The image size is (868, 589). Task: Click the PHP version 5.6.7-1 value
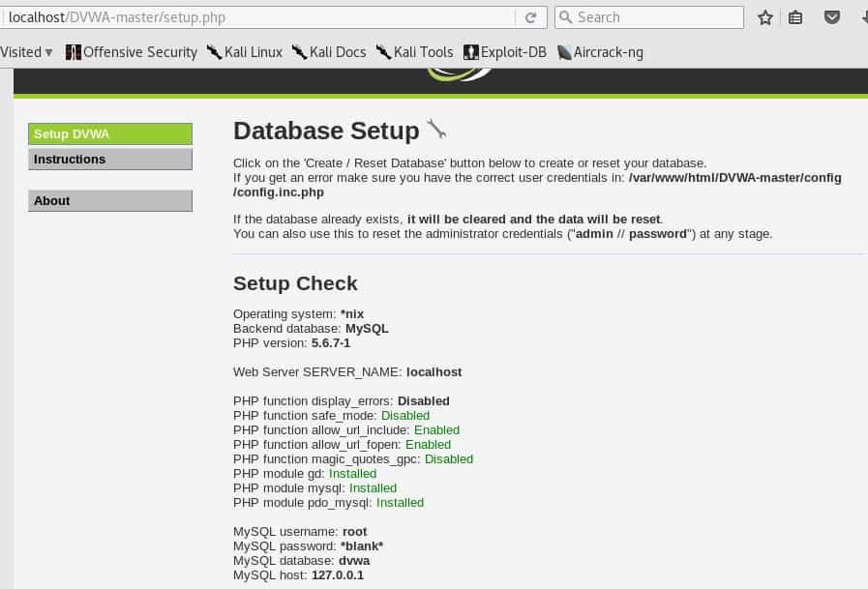coord(331,343)
